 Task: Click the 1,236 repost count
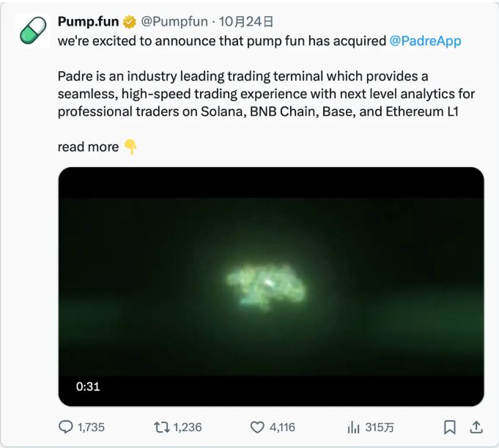pos(187,427)
